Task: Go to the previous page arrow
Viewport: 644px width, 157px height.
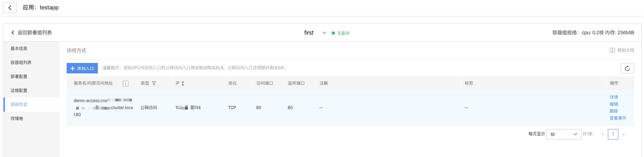Action: [603, 134]
